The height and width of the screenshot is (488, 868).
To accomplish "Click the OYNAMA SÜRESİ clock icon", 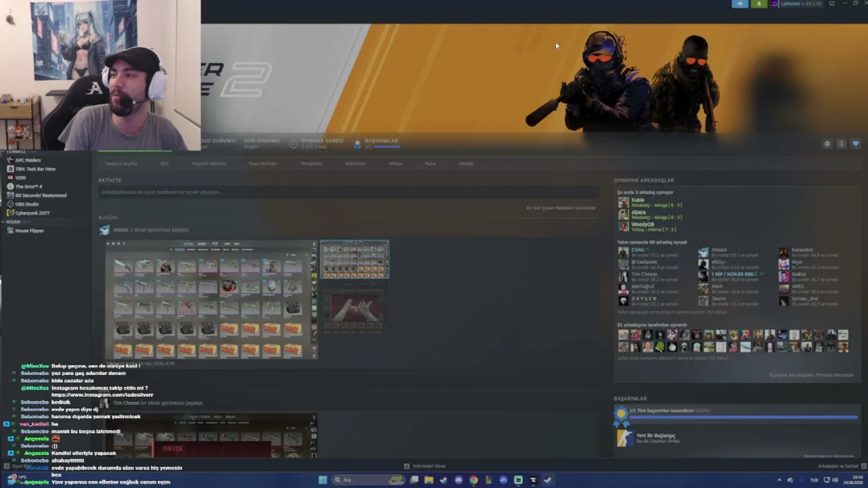I will tap(293, 143).
